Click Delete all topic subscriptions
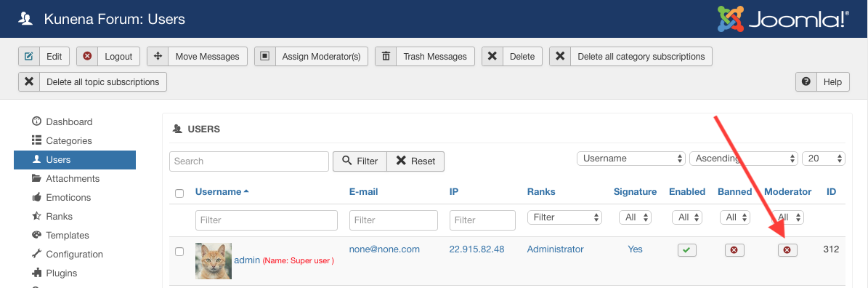The height and width of the screenshot is (288, 868). tap(92, 81)
